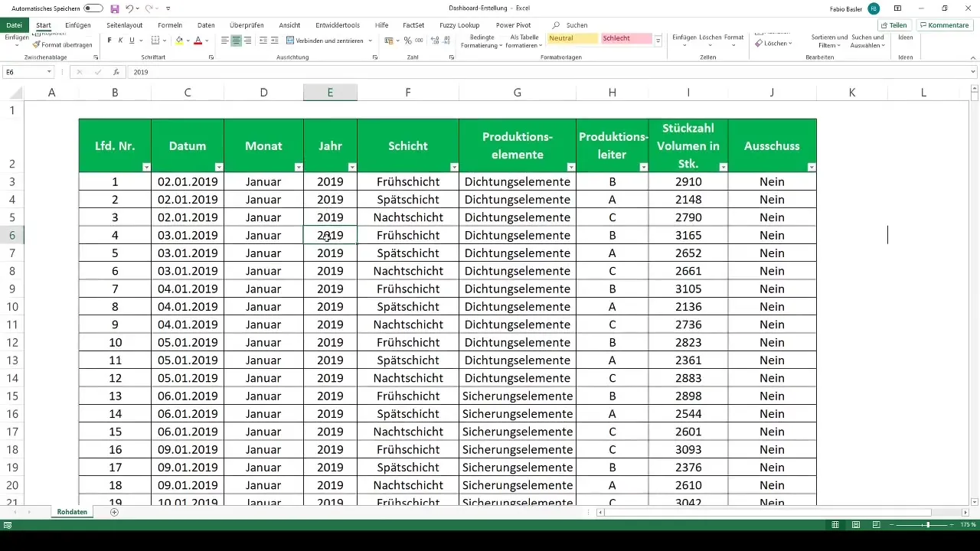Select the Rohdaten sheet tab
Screen dimensions: 980x551
(72, 512)
